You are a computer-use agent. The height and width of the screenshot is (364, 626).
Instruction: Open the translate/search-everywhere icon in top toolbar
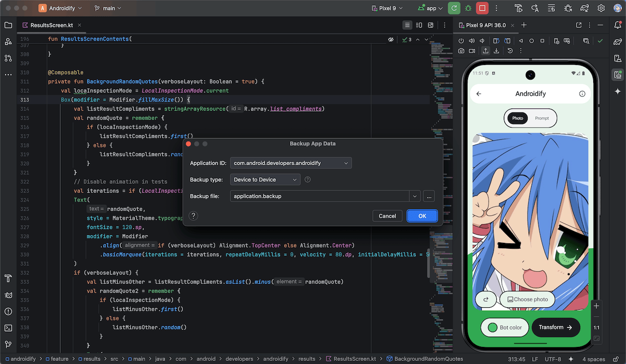coord(535,8)
